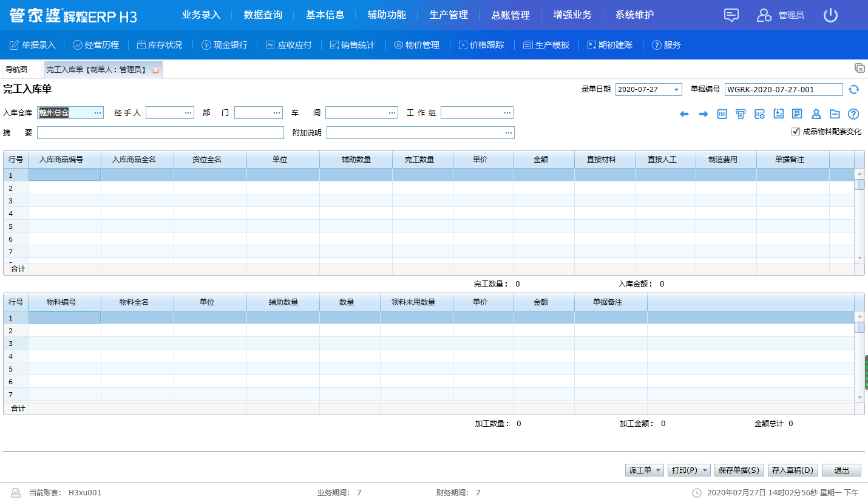Click the upper table vertical scrollbar thumb
The image size is (868, 502).
(x=860, y=185)
